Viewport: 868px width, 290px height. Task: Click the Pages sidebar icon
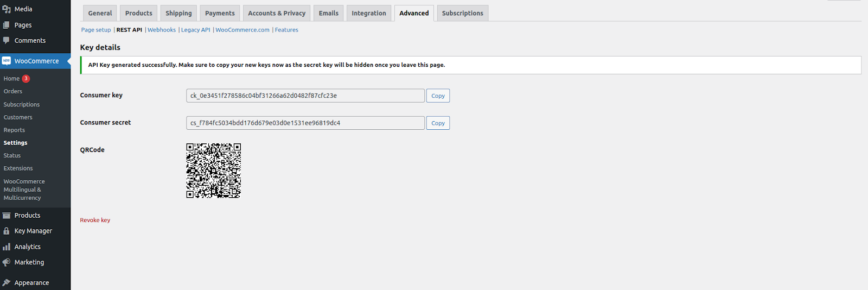click(x=7, y=25)
